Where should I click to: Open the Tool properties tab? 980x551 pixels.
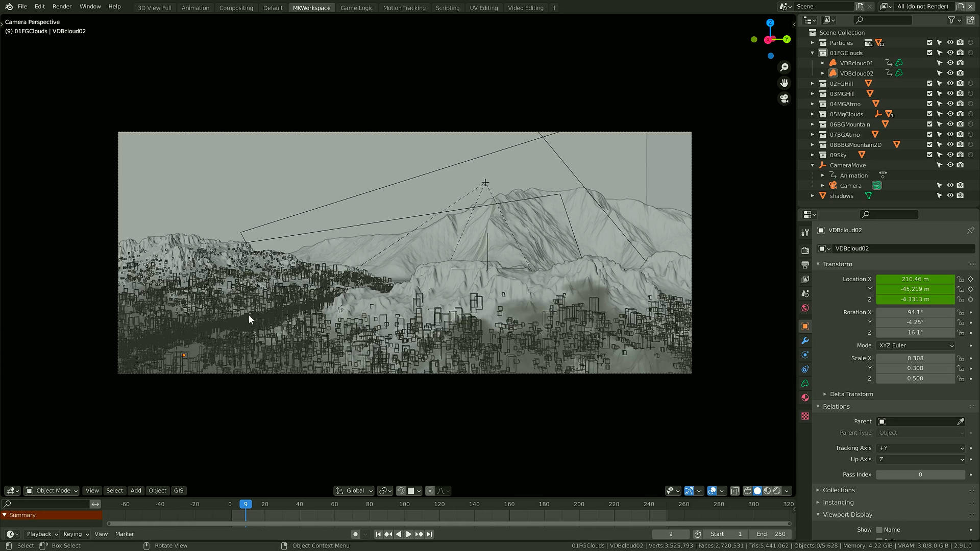point(805,232)
